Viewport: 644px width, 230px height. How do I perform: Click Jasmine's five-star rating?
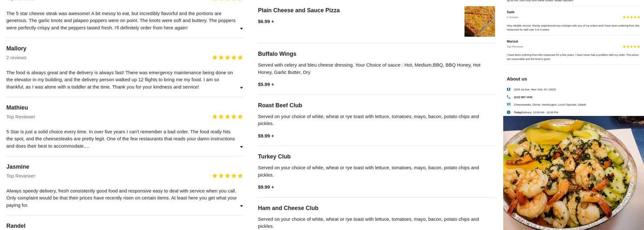[x=227, y=176]
